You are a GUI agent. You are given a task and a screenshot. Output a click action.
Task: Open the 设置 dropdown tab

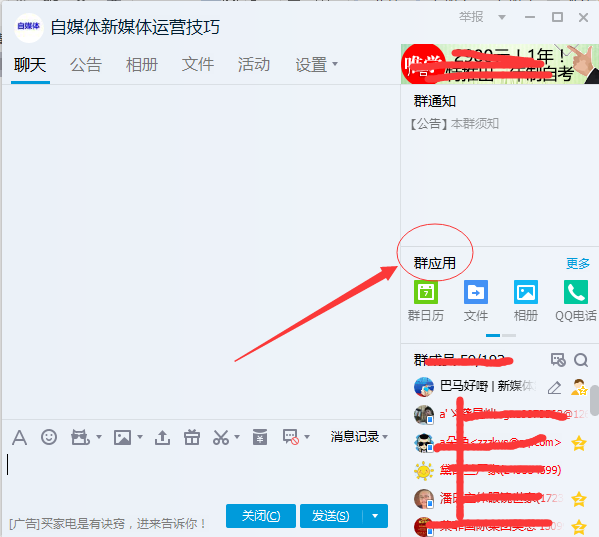316,65
